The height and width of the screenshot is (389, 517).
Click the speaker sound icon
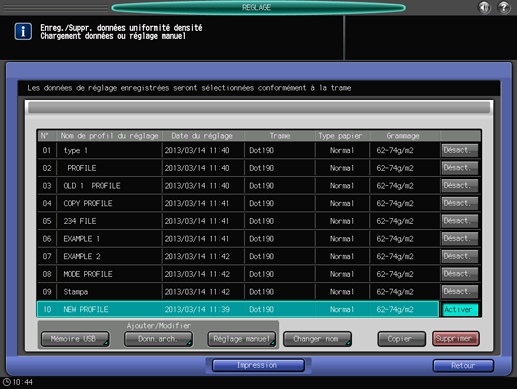[x=484, y=7]
